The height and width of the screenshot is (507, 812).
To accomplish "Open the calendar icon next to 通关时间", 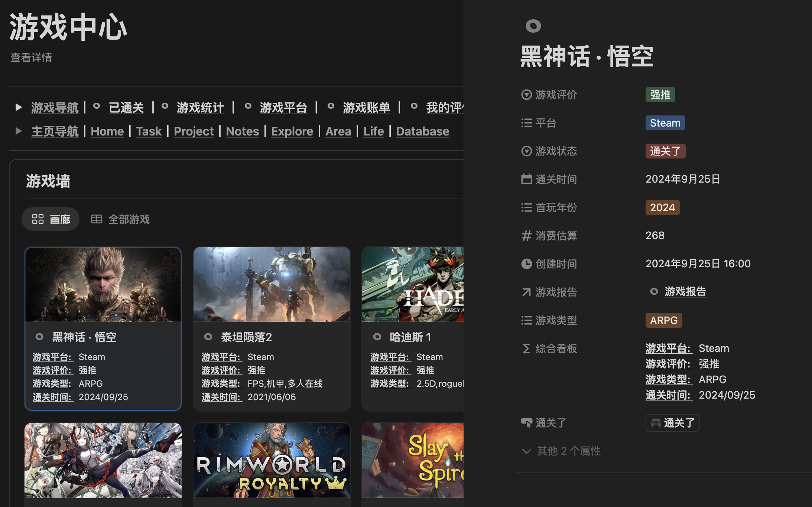I will (526, 179).
